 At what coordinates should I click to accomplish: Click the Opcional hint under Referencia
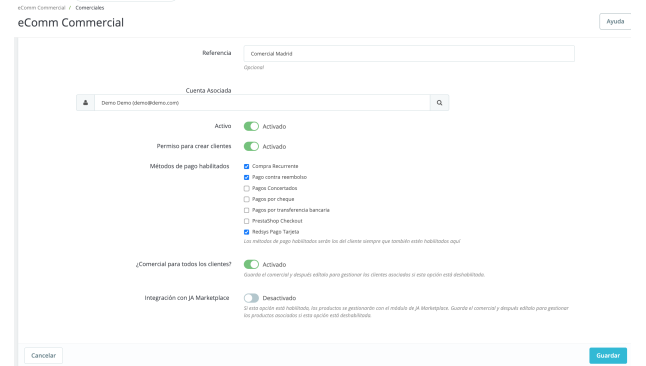(253, 67)
